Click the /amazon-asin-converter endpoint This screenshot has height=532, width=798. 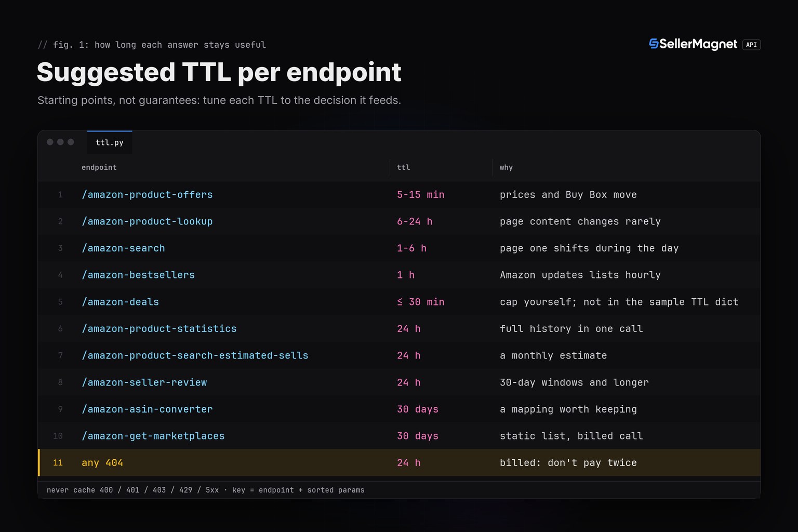[147, 409]
